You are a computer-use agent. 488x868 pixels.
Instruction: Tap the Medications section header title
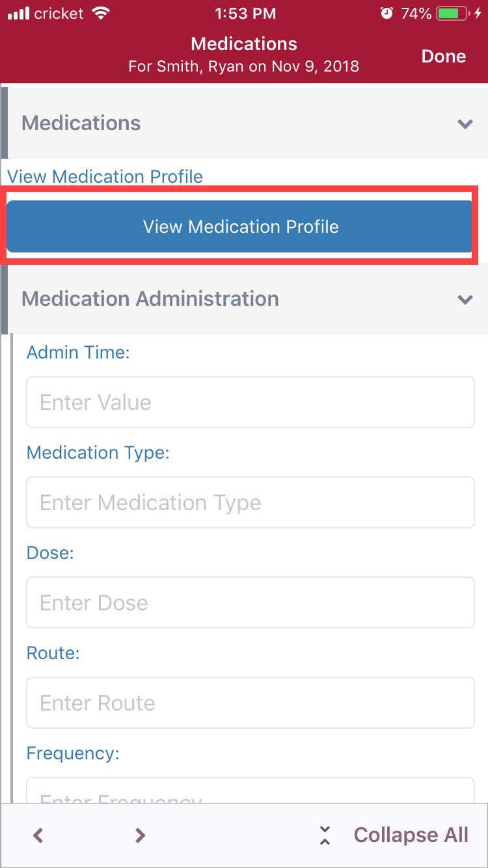tap(81, 124)
